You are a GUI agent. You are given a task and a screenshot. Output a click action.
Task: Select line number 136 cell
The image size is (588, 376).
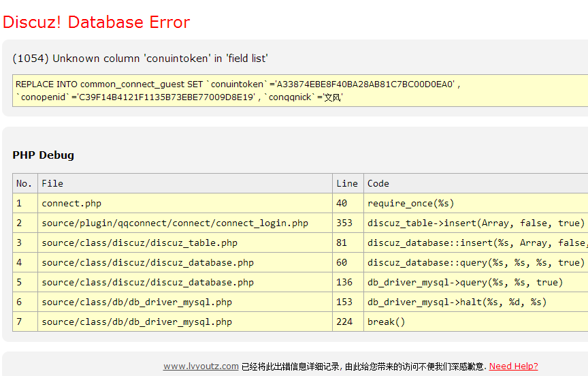348,282
